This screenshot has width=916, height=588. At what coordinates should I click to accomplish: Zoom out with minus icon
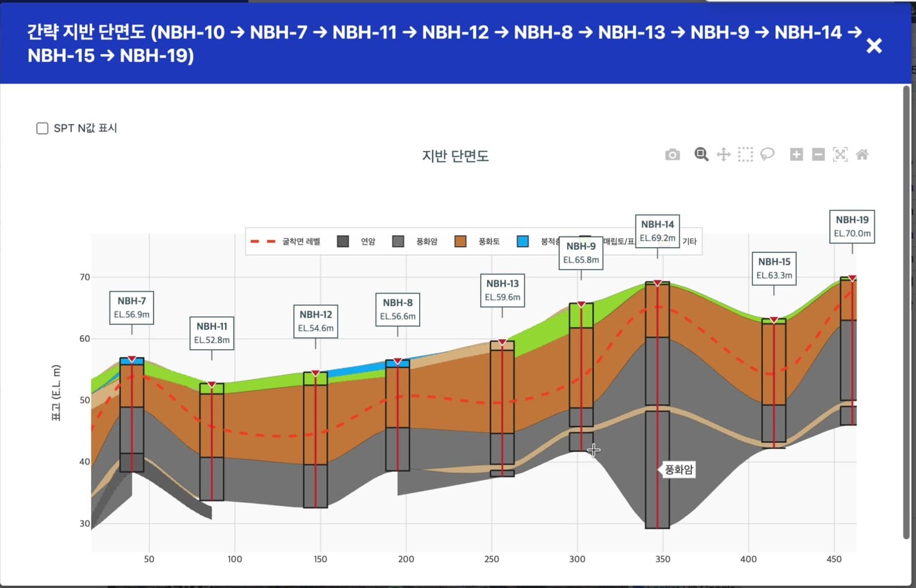click(x=819, y=155)
